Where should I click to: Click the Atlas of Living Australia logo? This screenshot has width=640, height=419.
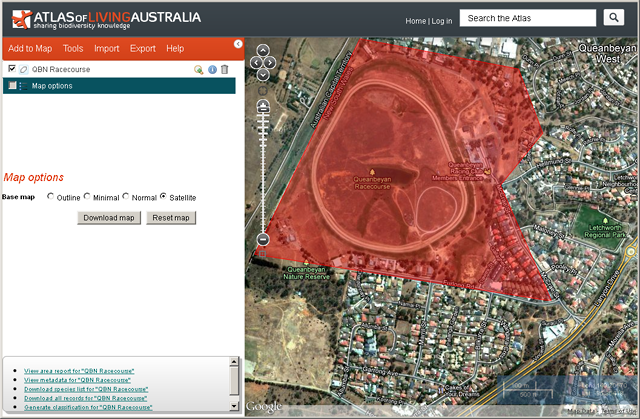[x=106, y=19]
